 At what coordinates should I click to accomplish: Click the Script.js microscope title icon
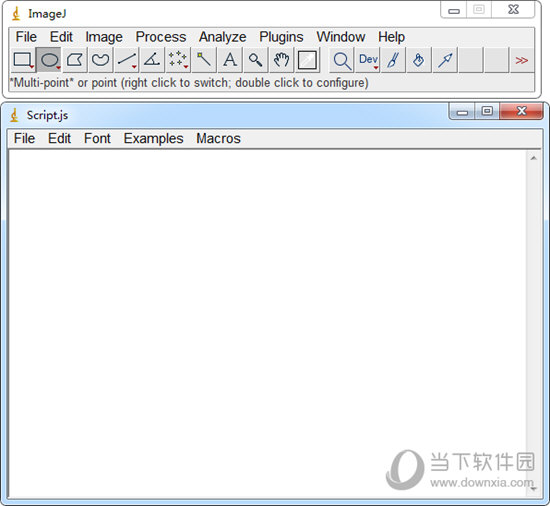tap(14, 115)
